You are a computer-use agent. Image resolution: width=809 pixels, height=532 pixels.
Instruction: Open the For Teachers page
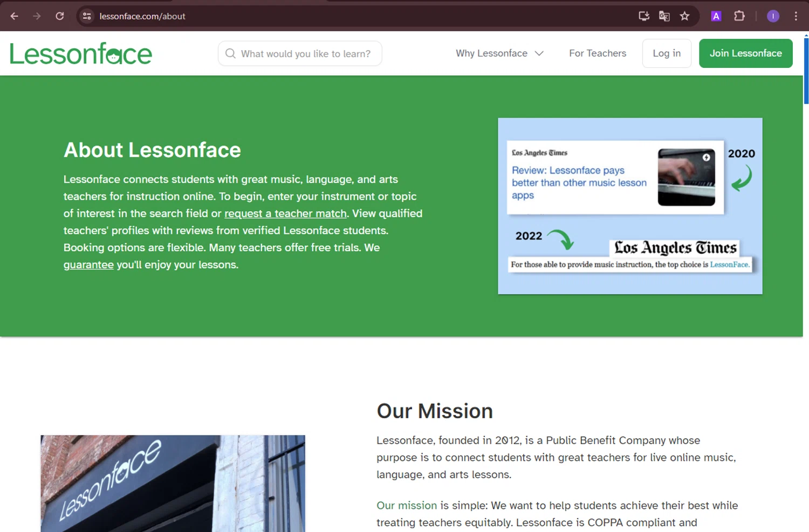pos(598,53)
